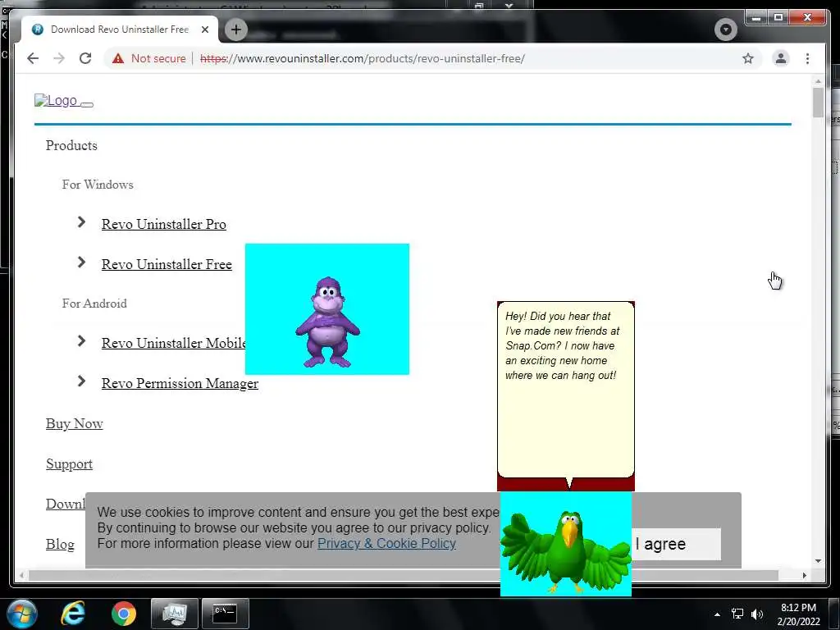The image size is (840, 630).
Task: Click the scroll up arrow
Action: point(818,81)
